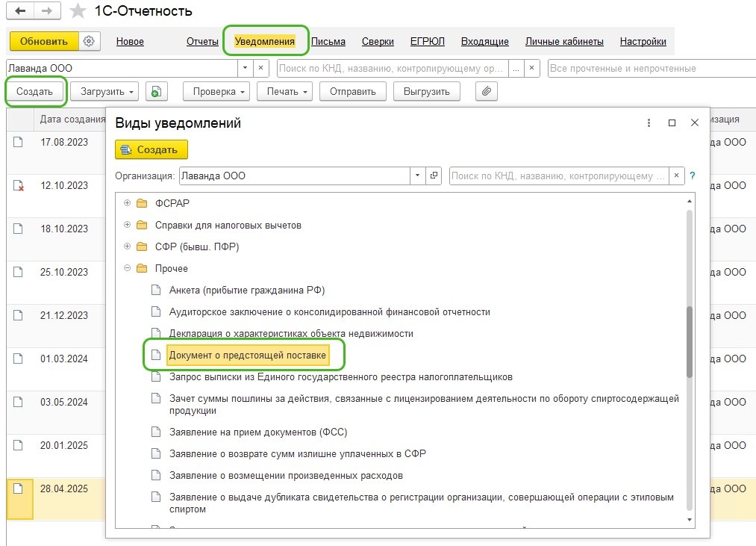Clear the Лаванда ООО organization filter
The height and width of the screenshot is (546, 756).
click(261, 68)
